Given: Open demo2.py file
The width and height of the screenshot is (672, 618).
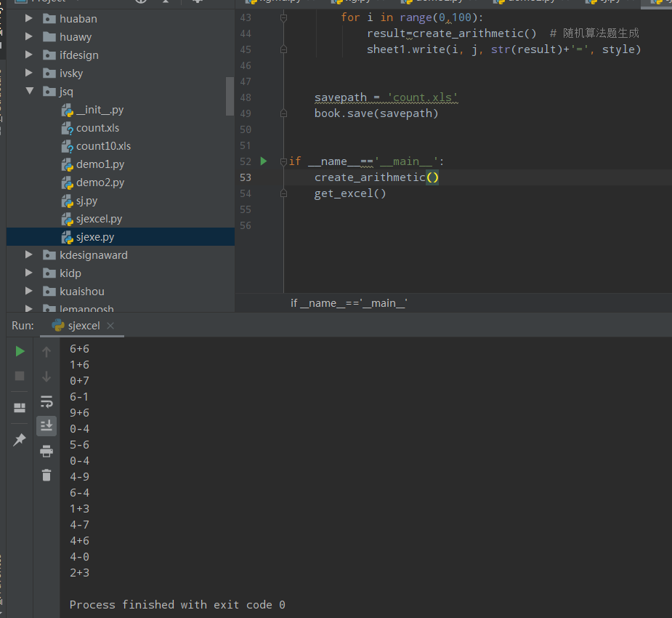Looking at the screenshot, I should pos(100,182).
